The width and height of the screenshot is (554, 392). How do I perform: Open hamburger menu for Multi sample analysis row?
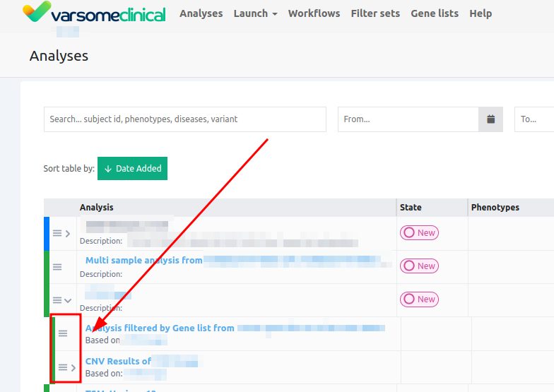click(x=57, y=267)
